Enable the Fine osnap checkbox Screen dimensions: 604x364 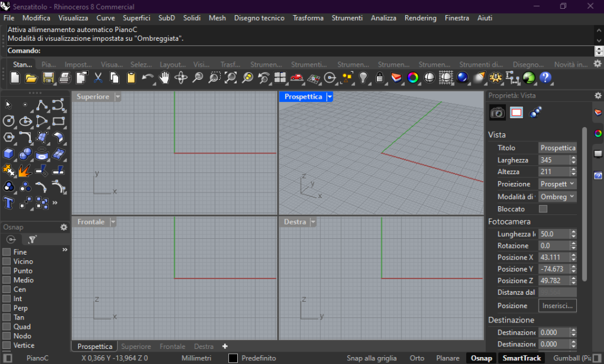coord(6,252)
